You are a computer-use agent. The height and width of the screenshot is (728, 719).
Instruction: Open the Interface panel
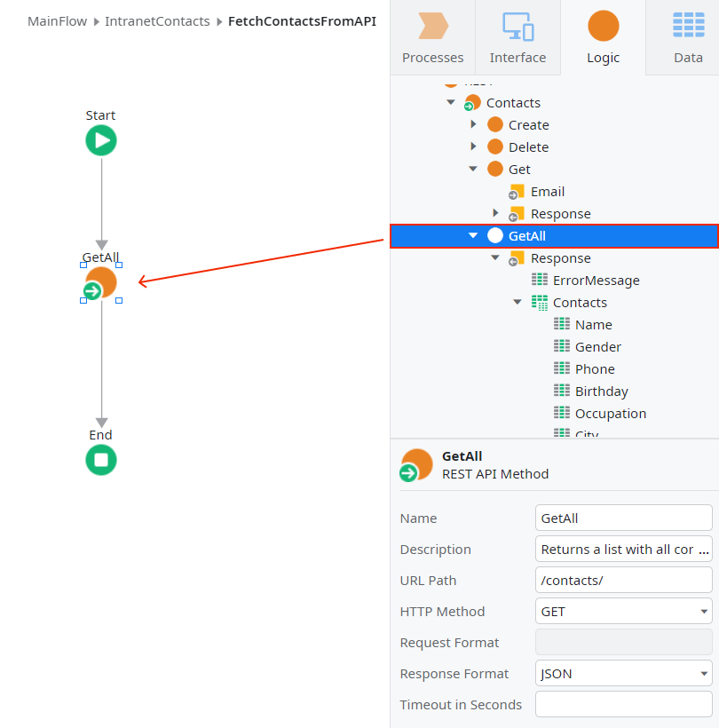coord(518,37)
